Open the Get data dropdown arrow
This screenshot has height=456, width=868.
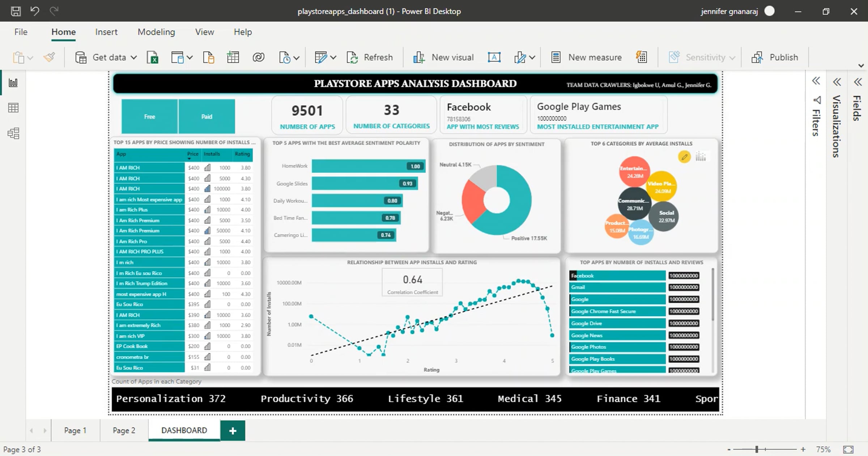[133, 57]
